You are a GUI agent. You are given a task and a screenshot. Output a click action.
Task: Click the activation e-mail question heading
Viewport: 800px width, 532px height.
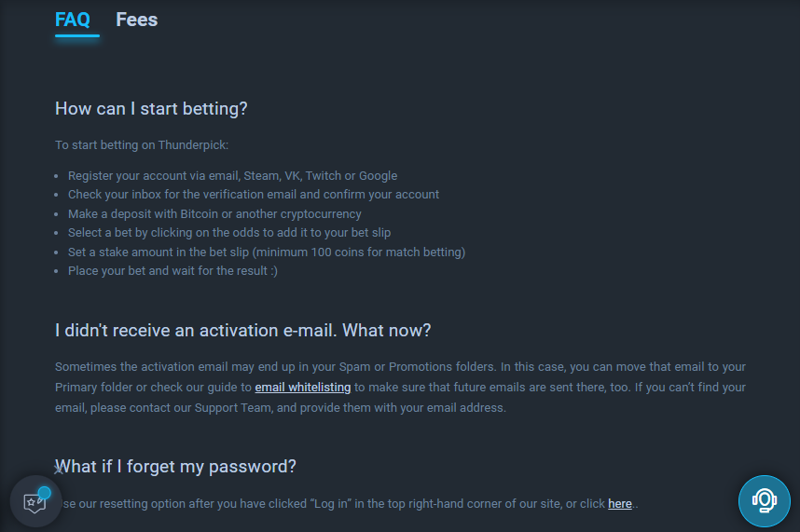(x=242, y=330)
